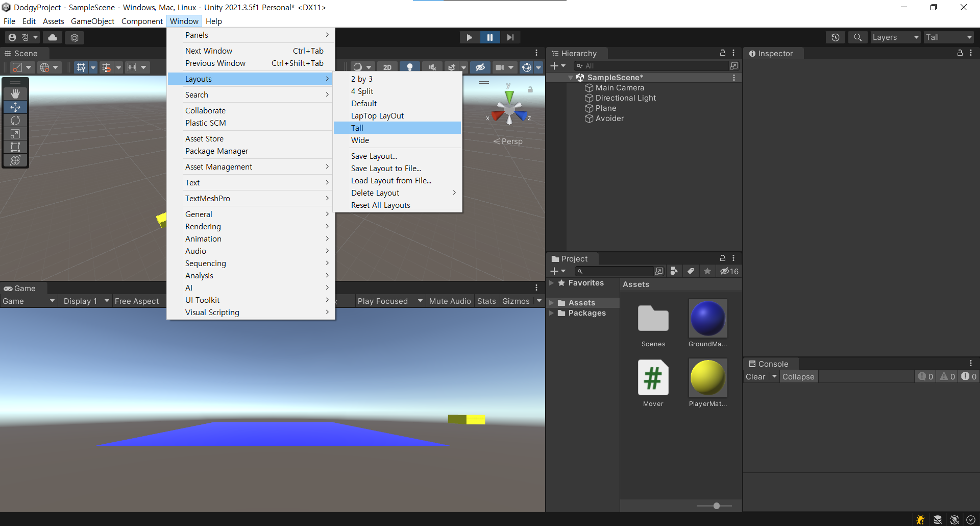Select the GroundMaterial blue sphere asset
The image size is (980, 526).
[707, 323]
